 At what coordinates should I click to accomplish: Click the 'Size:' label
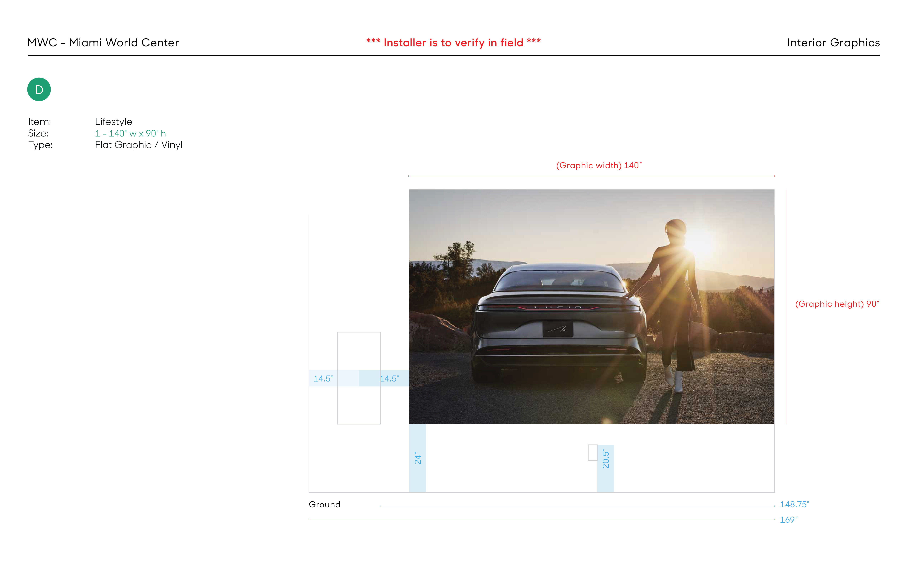coord(38,133)
